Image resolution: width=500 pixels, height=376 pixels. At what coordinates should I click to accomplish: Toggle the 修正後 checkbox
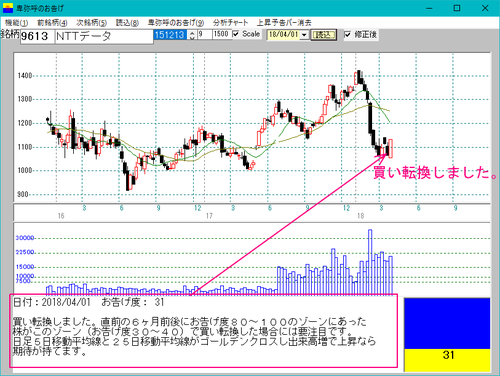click(x=347, y=34)
